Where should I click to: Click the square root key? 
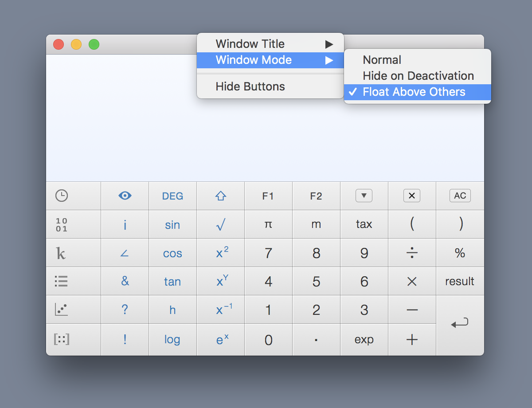coord(221,224)
